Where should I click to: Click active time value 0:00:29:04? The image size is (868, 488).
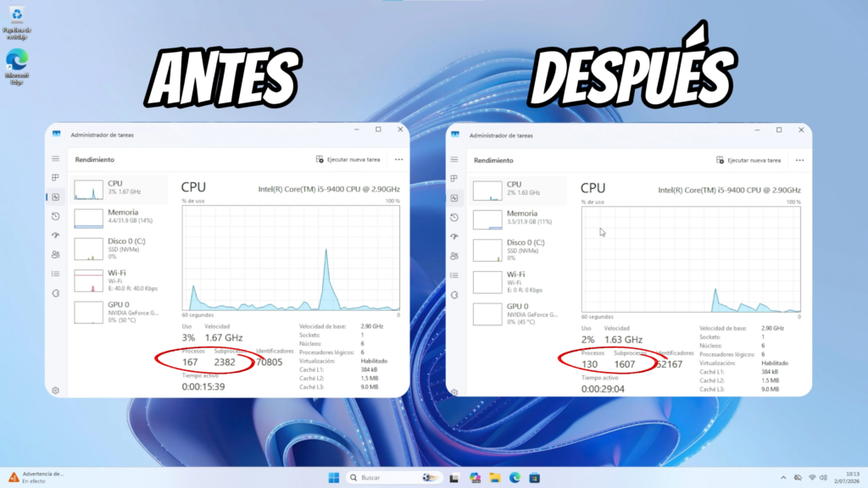tap(603, 389)
